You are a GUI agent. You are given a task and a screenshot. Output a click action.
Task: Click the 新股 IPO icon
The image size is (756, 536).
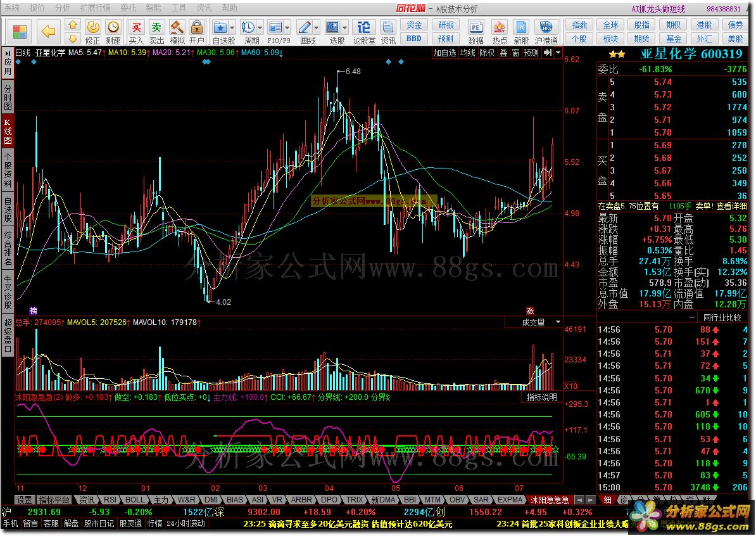tap(521, 32)
